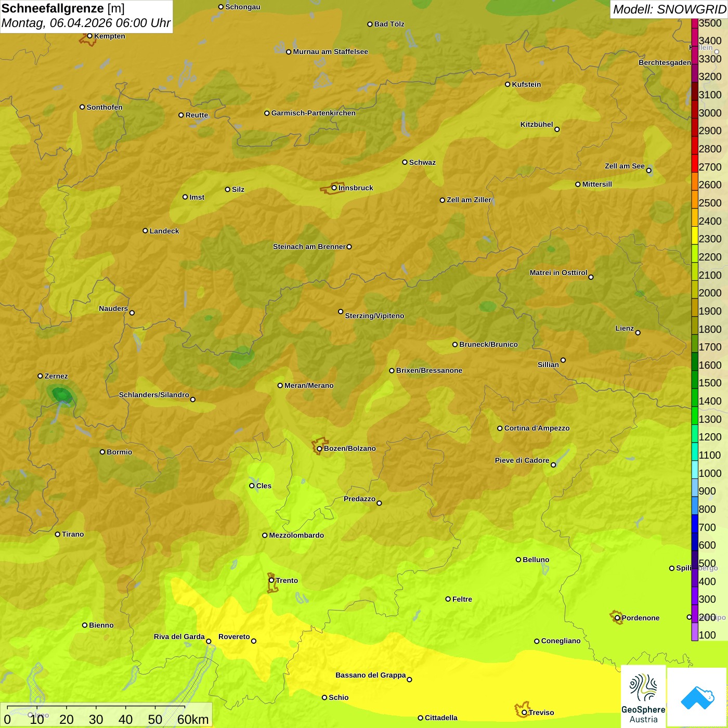Click the Cles label
Screen dimensions: 728x728
[264, 486]
